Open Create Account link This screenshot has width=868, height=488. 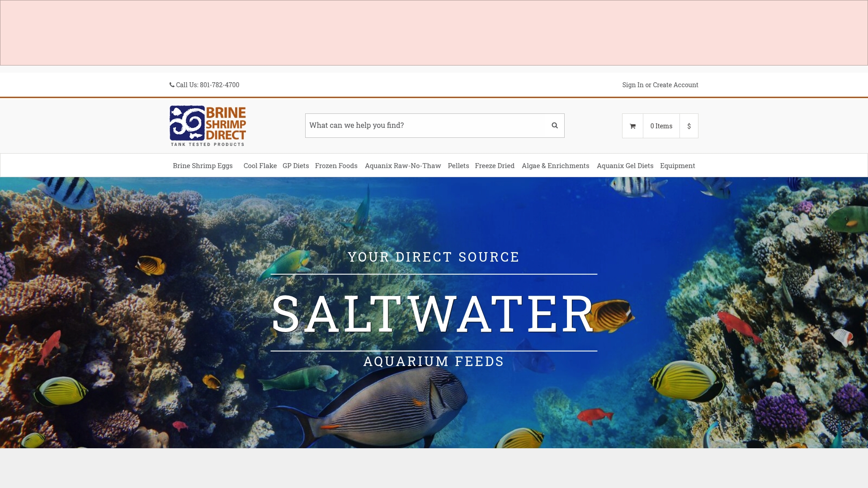point(675,85)
